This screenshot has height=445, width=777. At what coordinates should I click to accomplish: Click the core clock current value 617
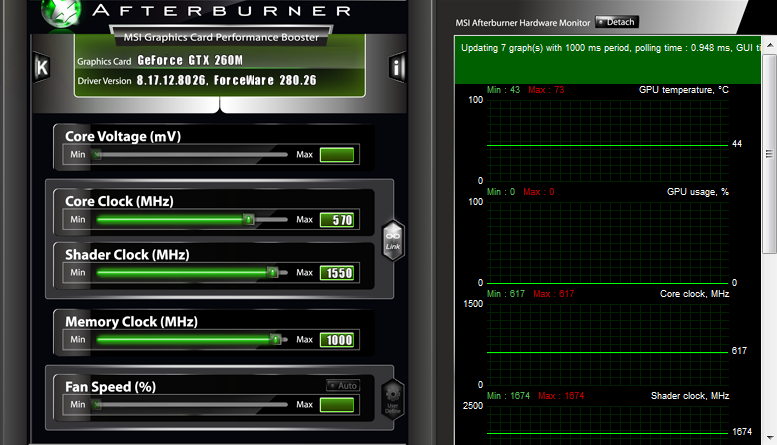(x=739, y=351)
